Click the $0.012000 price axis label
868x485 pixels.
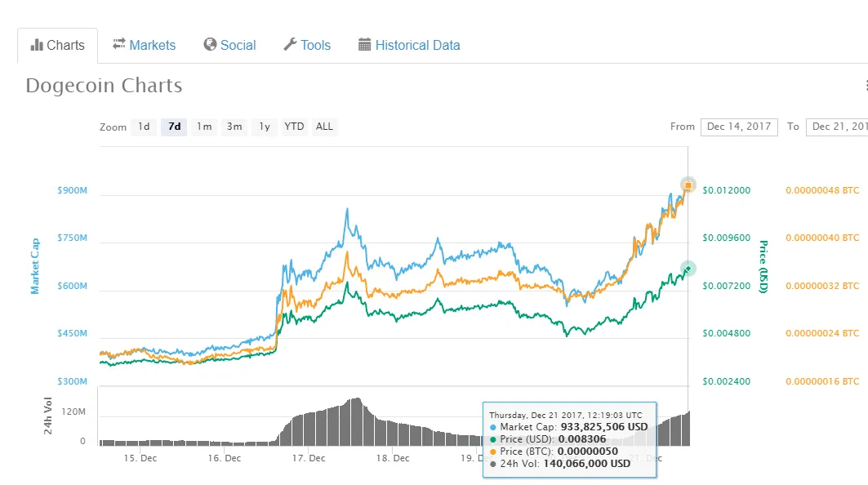(726, 190)
